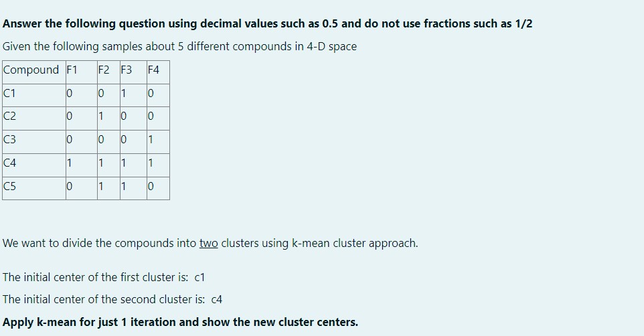Click the F3 value in row C1
The image size is (644, 336).
pyautogui.click(x=133, y=95)
